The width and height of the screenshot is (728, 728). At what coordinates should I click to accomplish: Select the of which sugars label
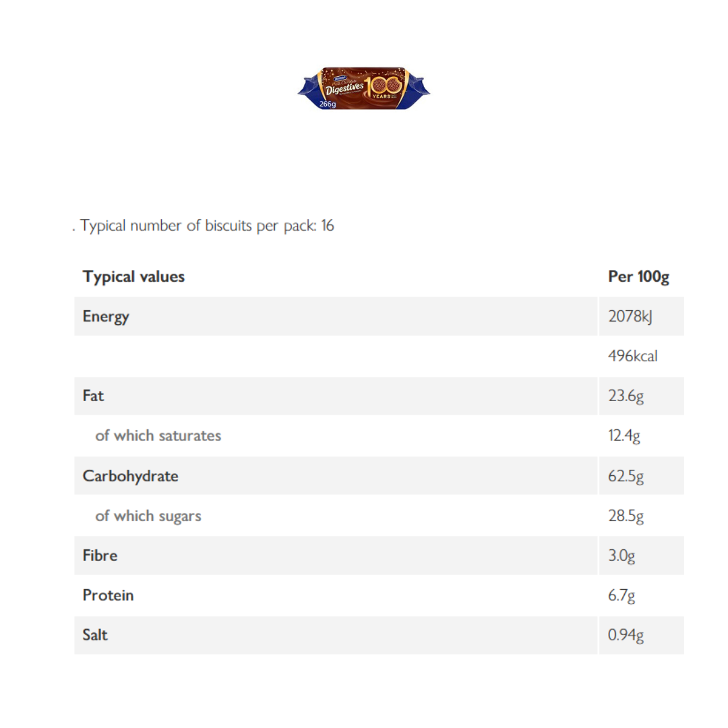pyautogui.click(x=148, y=516)
